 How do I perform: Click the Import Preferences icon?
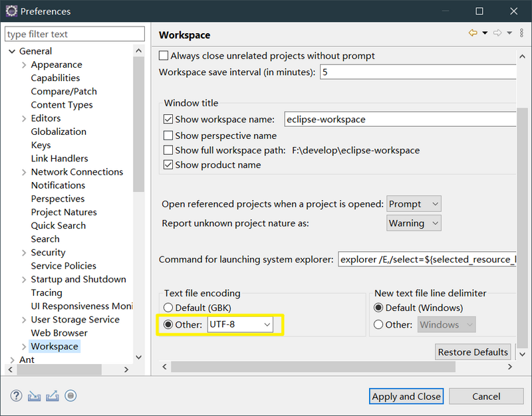34,395
